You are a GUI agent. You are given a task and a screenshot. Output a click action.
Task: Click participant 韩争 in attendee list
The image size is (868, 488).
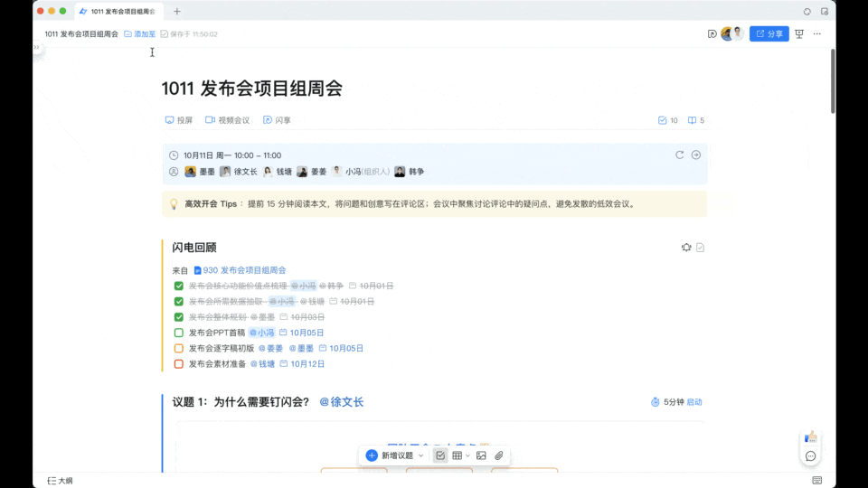409,172
